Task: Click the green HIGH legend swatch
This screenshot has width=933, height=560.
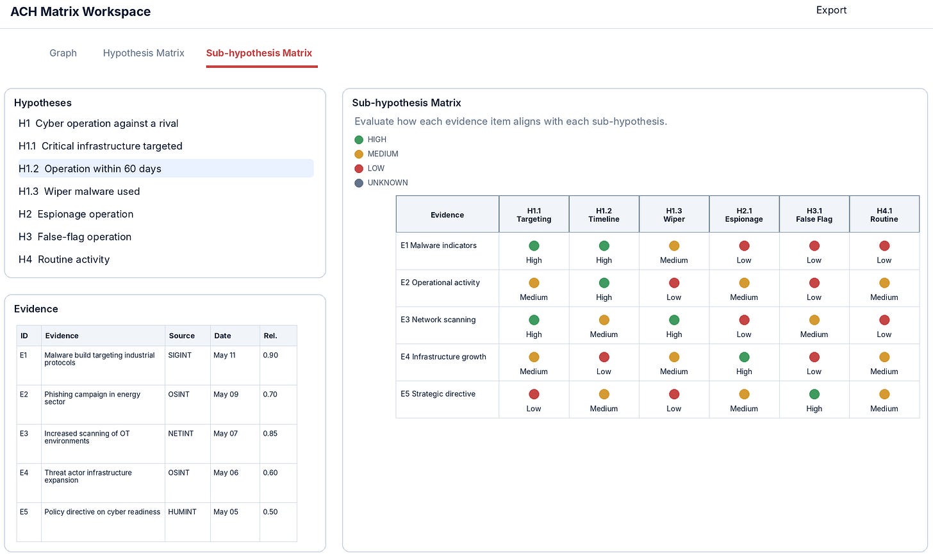Action: 359,140
